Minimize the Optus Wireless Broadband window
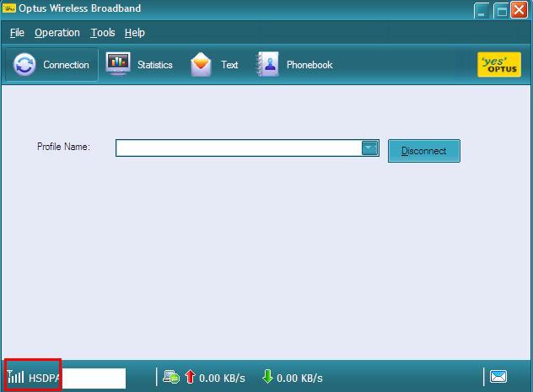Image resolution: width=533 pixels, height=392 pixels. click(x=482, y=10)
